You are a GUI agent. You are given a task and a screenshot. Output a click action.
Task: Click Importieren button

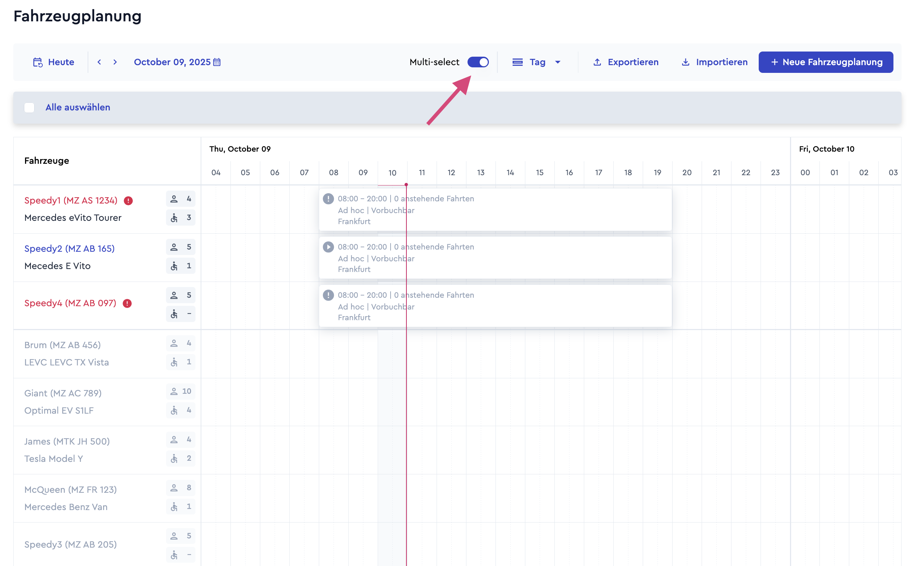(x=715, y=62)
